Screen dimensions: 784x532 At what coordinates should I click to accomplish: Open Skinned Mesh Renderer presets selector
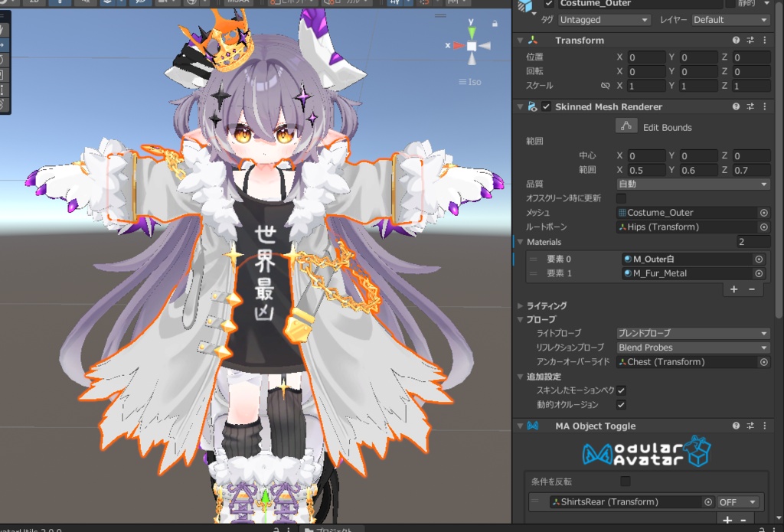750,106
